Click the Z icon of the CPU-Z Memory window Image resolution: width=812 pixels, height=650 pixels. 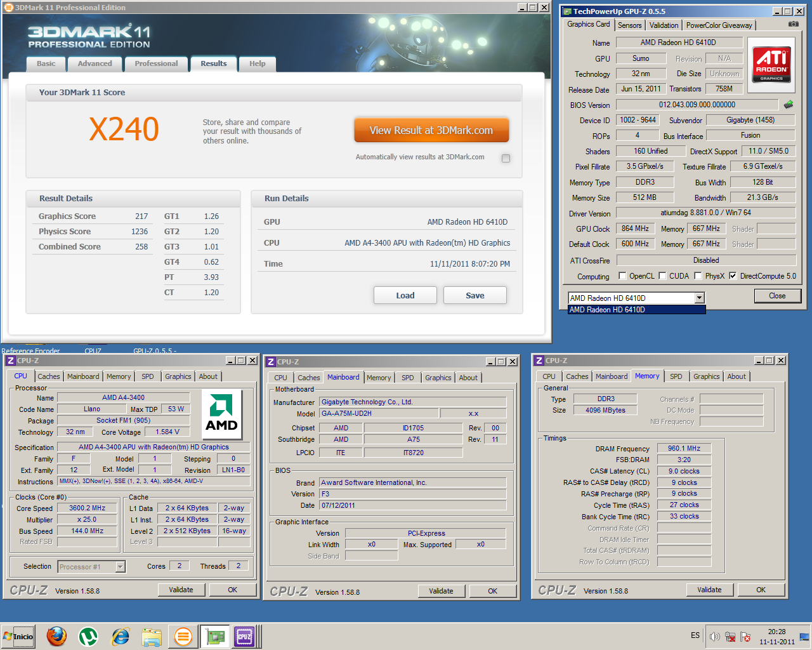[539, 361]
